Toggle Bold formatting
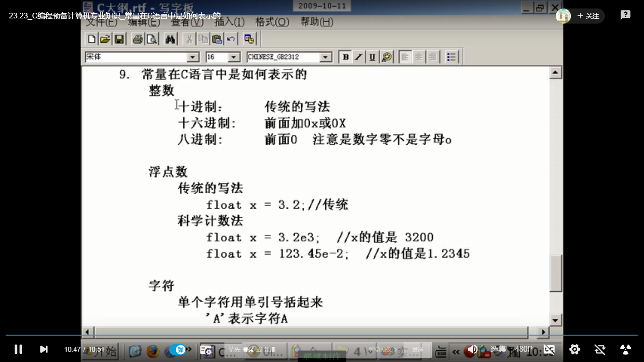This screenshot has height=362, width=644. click(x=346, y=57)
